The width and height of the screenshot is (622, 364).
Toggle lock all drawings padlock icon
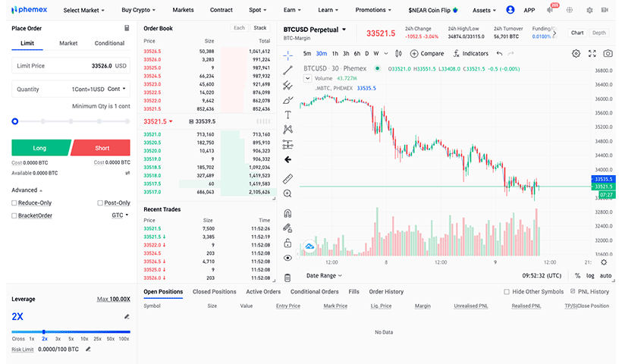click(288, 243)
